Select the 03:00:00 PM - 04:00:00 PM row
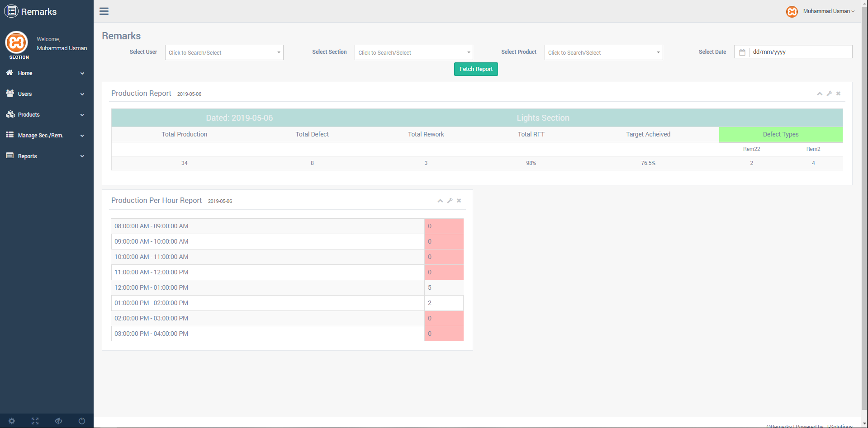Screen dimensions: 868x428 pyautogui.click(x=287, y=334)
